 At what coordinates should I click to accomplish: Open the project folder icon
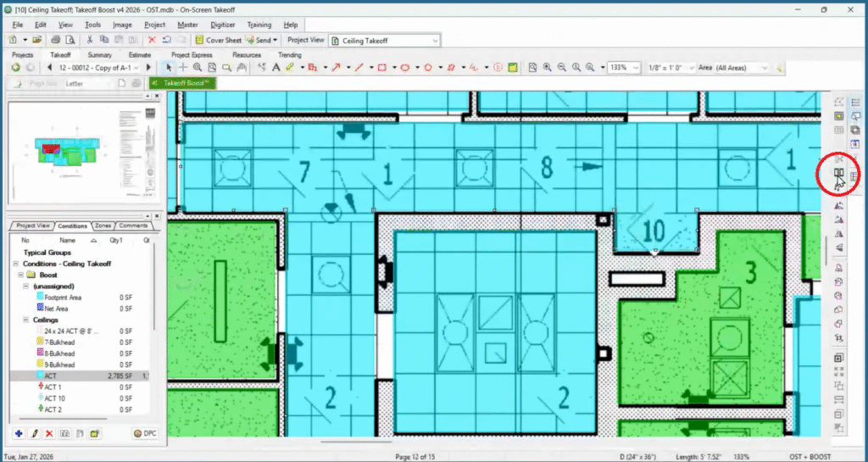(37, 40)
